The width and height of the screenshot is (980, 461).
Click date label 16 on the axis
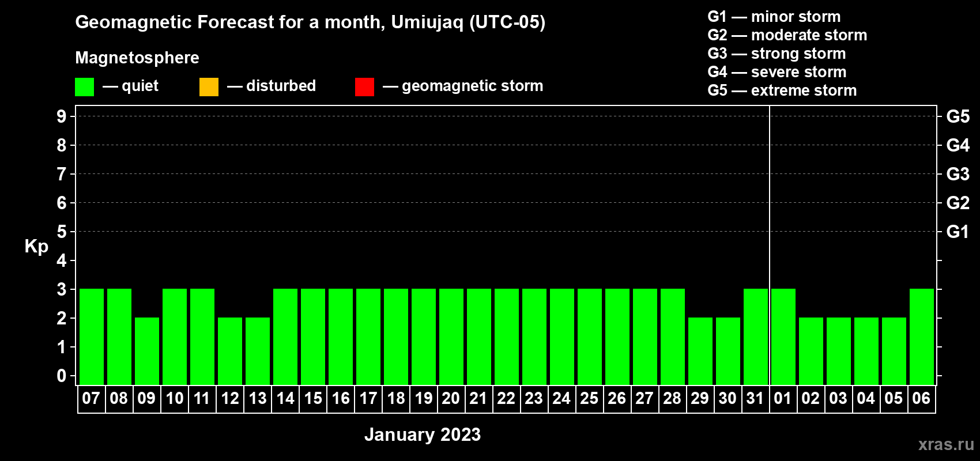pos(341,399)
